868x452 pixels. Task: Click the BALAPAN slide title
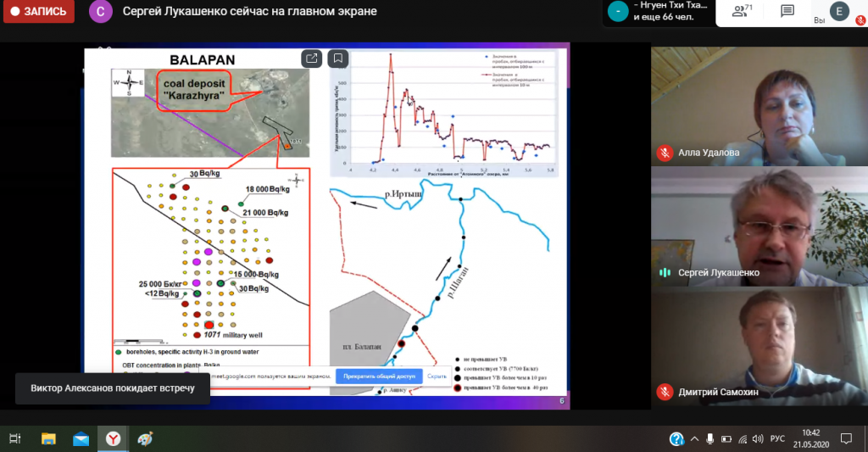click(x=202, y=60)
